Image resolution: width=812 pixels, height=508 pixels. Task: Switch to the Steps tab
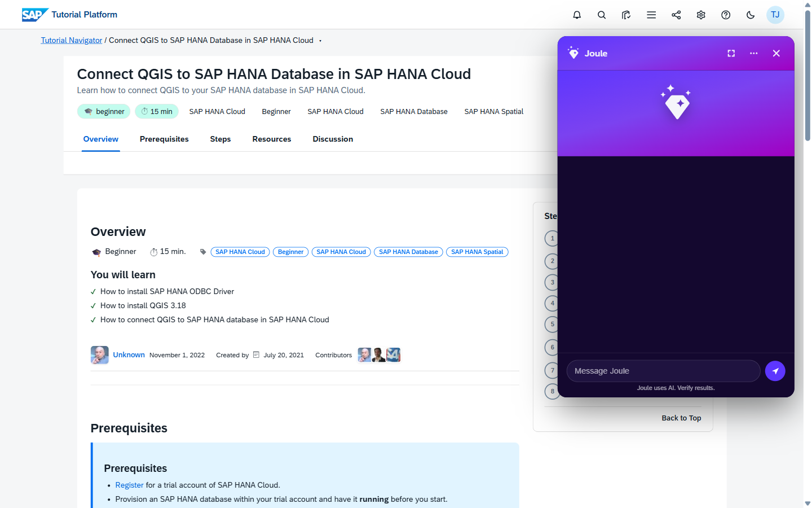click(x=220, y=139)
